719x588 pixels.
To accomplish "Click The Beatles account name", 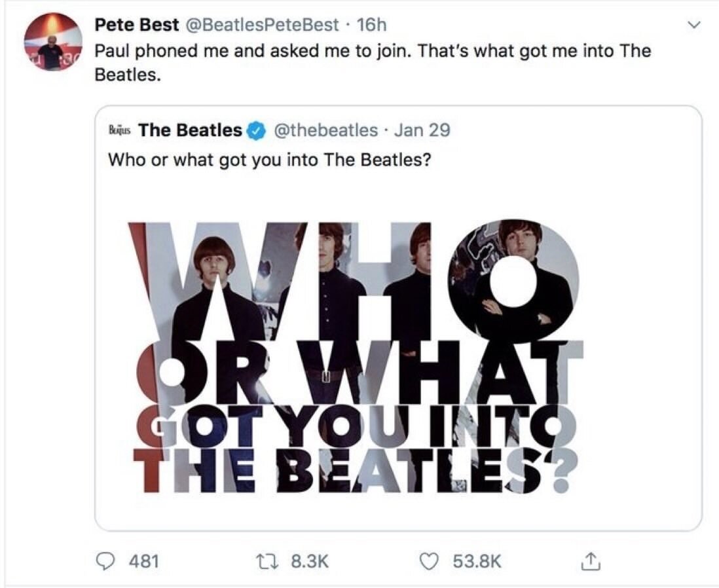I will click(x=190, y=130).
